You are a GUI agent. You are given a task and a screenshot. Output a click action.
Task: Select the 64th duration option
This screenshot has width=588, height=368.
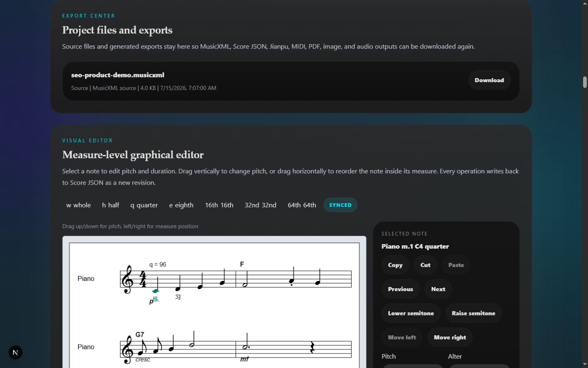point(302,205)
